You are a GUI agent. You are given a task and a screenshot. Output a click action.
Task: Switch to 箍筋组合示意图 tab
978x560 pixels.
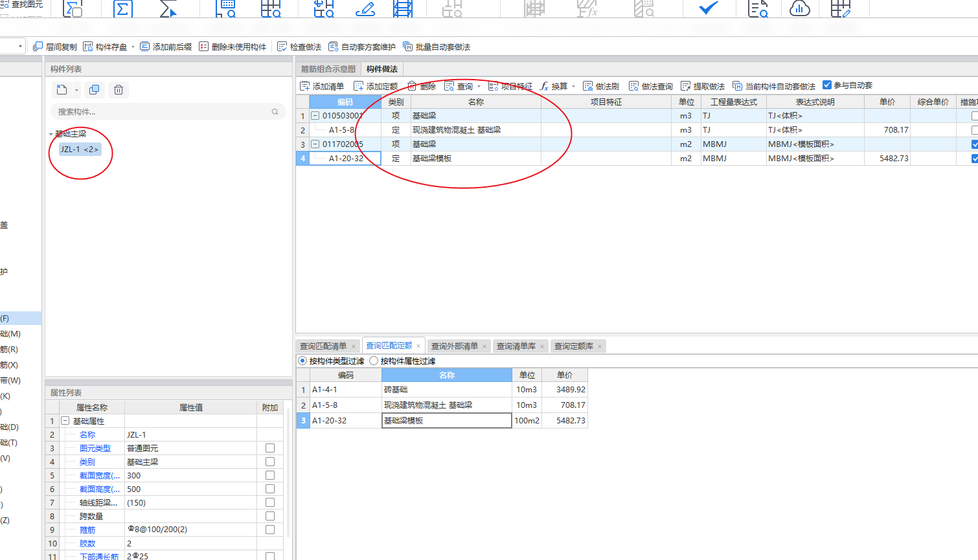pos(328,69)
